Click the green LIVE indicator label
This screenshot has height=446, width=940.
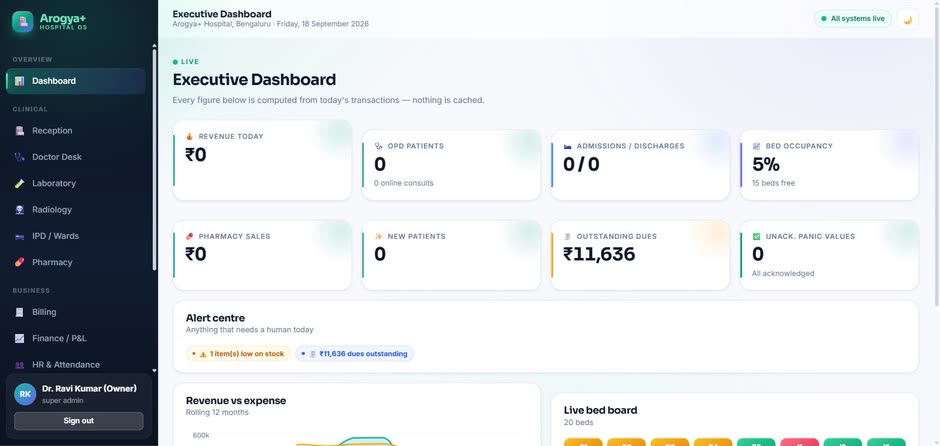(x=186, y=62)
